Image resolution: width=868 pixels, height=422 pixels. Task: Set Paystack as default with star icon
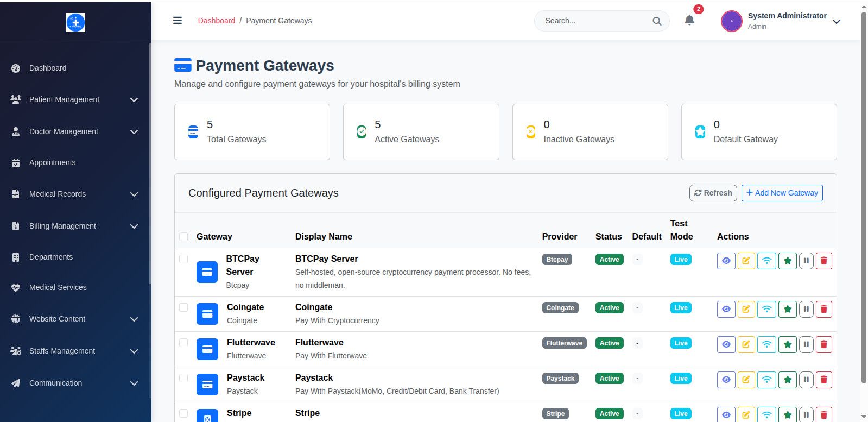(787, 380)
